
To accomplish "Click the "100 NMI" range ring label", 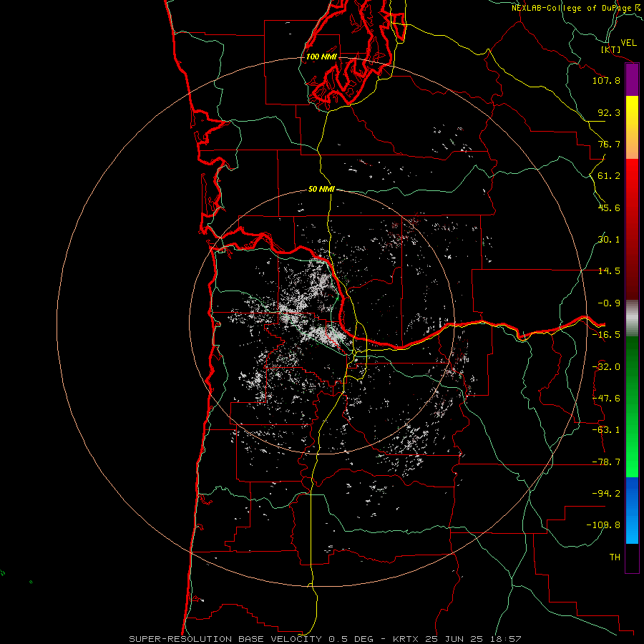I will tap(321, 57).
